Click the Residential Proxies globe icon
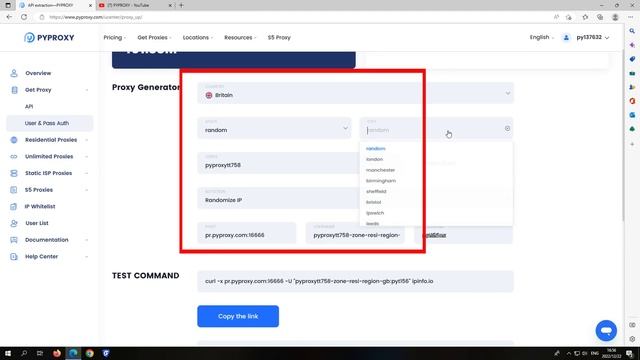Screen dimensions: 640x360 [x=14, y=140]
